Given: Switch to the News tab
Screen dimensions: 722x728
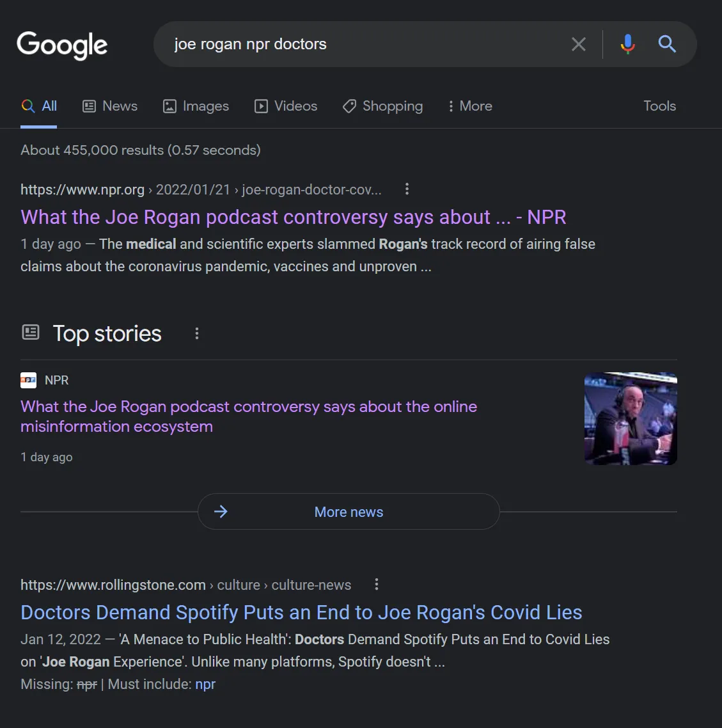Looking at the screenshot, I should point(110,106).
